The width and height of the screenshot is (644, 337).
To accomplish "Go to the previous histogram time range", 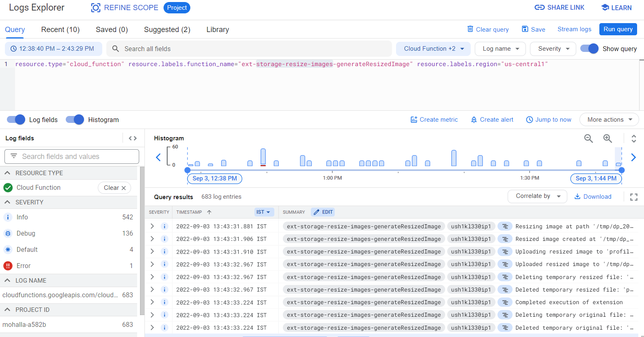I will (158, 157).
